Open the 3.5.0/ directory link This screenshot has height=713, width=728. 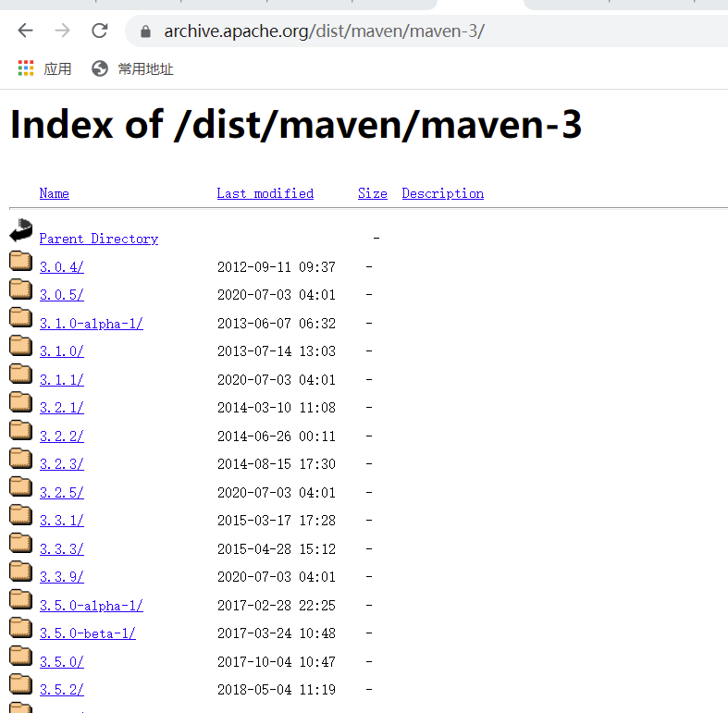tap(62, 662)
